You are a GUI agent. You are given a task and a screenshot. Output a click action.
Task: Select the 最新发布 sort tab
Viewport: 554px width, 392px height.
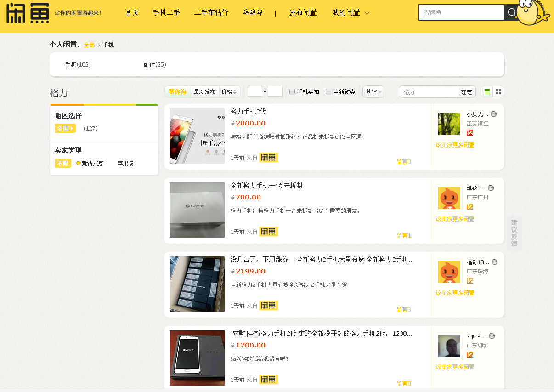(204, 92)
